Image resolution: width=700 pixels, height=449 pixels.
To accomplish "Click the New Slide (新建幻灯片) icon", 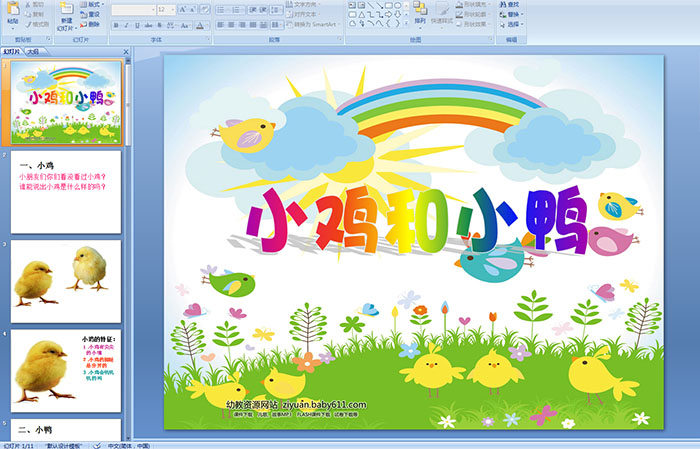I will (67, 9).
